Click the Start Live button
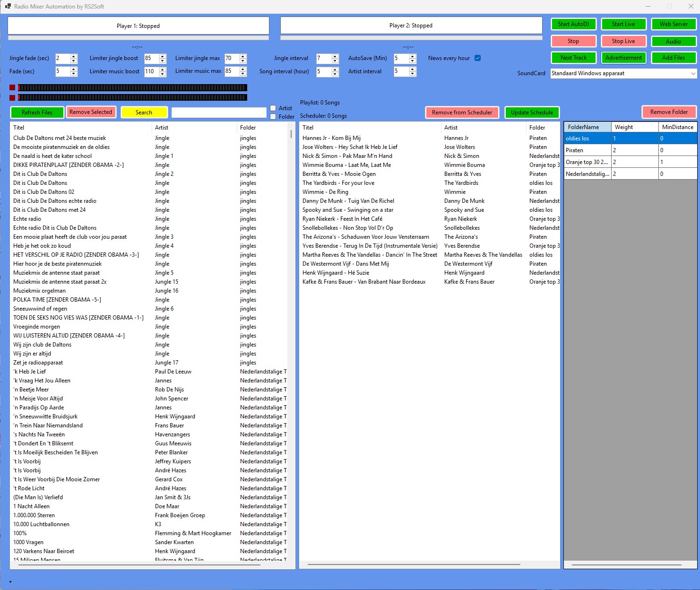The image size is (700, 590). pos(623,24)
